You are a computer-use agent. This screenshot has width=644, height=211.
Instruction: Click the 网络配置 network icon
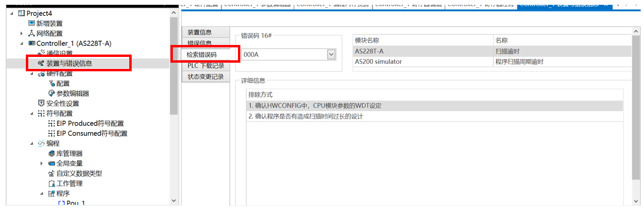[32, 33]
